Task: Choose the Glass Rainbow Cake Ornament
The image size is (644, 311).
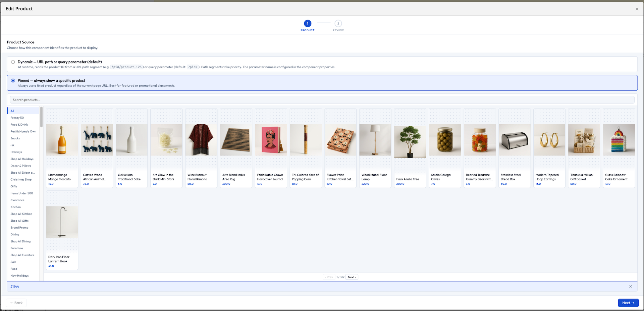Action: [x=619, y=148]
